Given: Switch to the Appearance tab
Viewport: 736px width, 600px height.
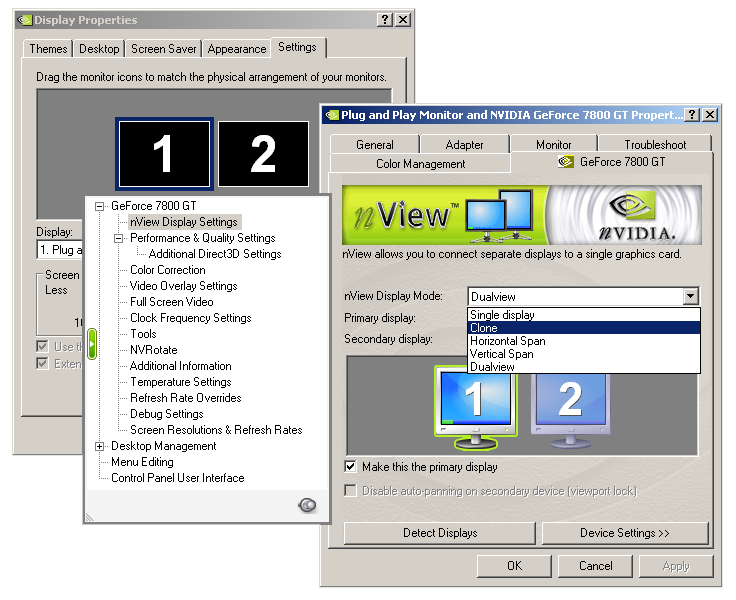Looking at the screenshot, I should (x=237, y=49).
